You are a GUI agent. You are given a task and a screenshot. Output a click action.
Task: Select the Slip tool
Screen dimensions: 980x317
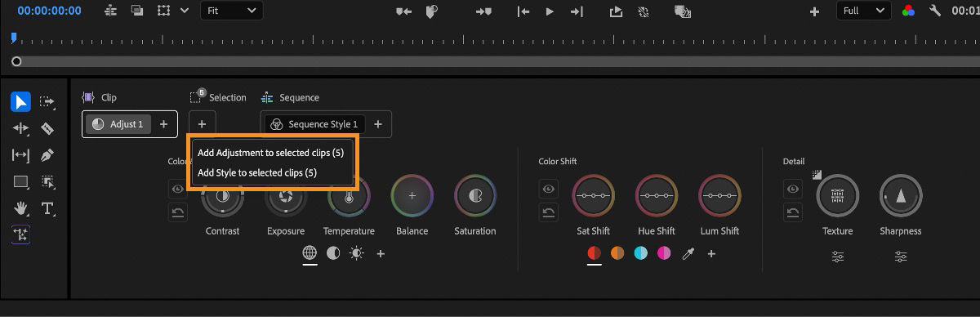[x=21, y=155]
